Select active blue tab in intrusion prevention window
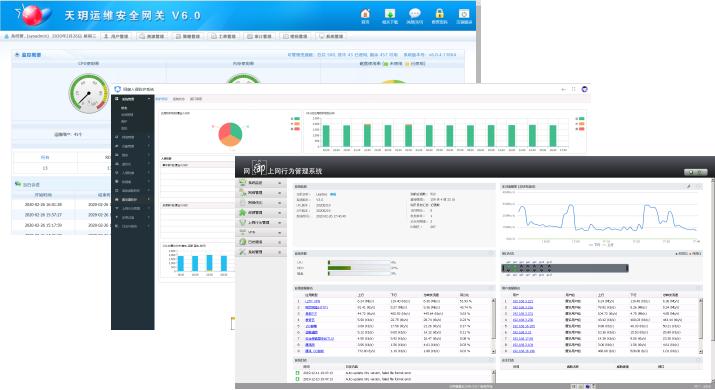 tap(161, 99)
